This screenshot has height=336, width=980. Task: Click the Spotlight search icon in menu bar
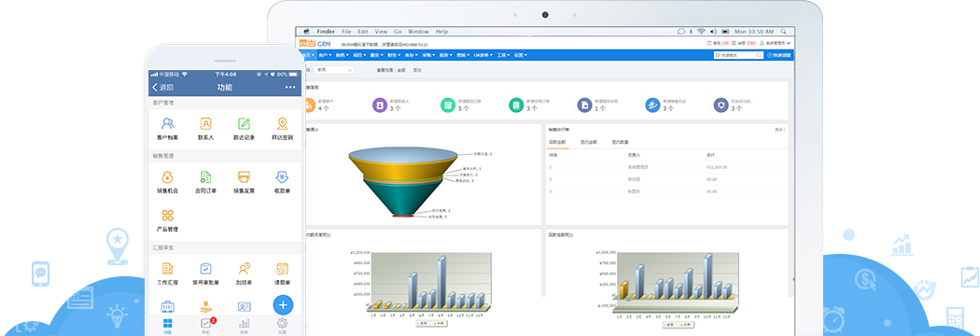pyautogui.click(x=783, y=31)
